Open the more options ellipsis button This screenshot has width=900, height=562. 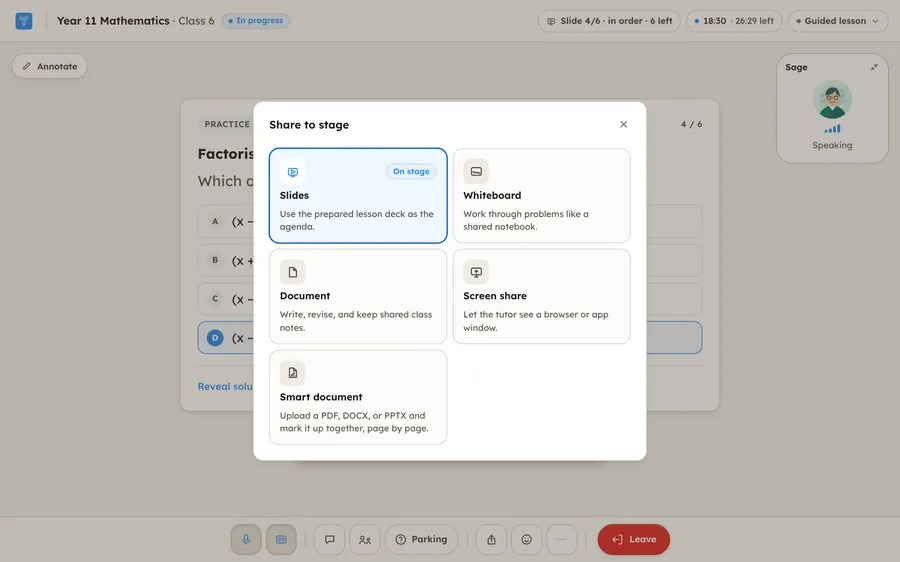tap(561, 539)
